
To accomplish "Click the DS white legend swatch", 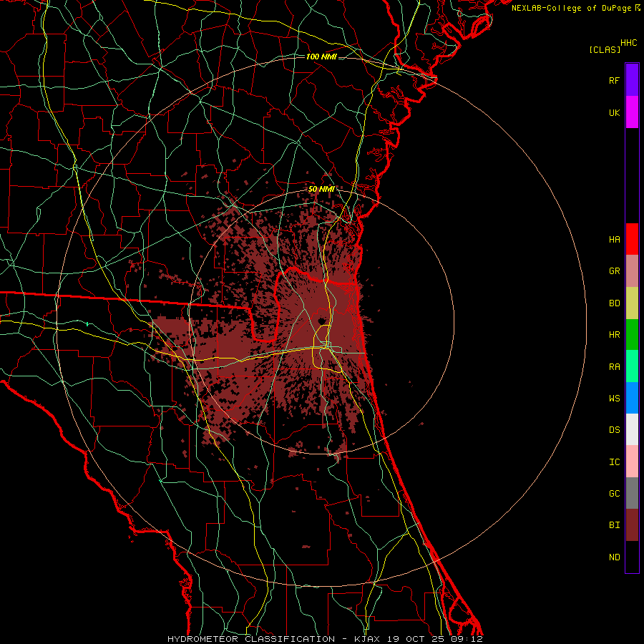I will [x=632, y=429].
